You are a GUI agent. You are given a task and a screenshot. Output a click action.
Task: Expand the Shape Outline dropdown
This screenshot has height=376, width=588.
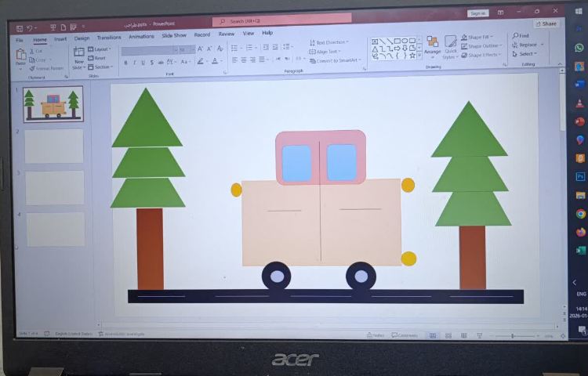(x=480, y=46)
